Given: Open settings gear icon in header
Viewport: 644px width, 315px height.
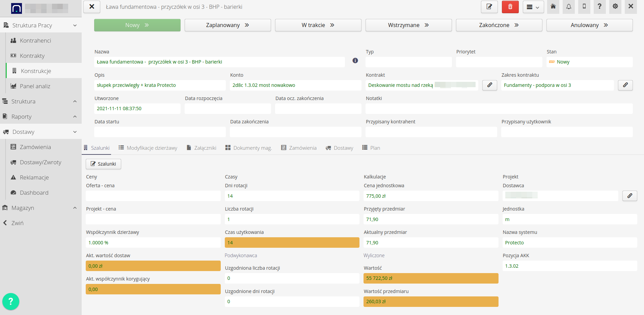Looking at the screenshot, I should tap(615, 7).
